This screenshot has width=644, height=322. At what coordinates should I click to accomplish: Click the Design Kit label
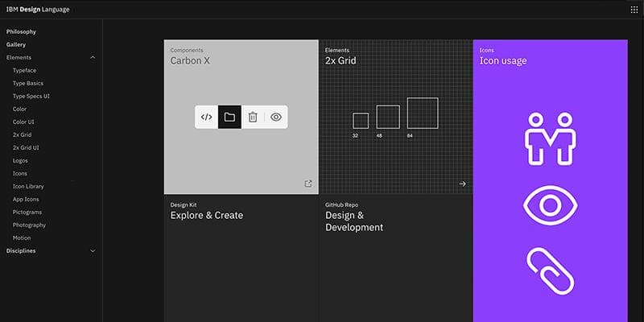[184, 205]
